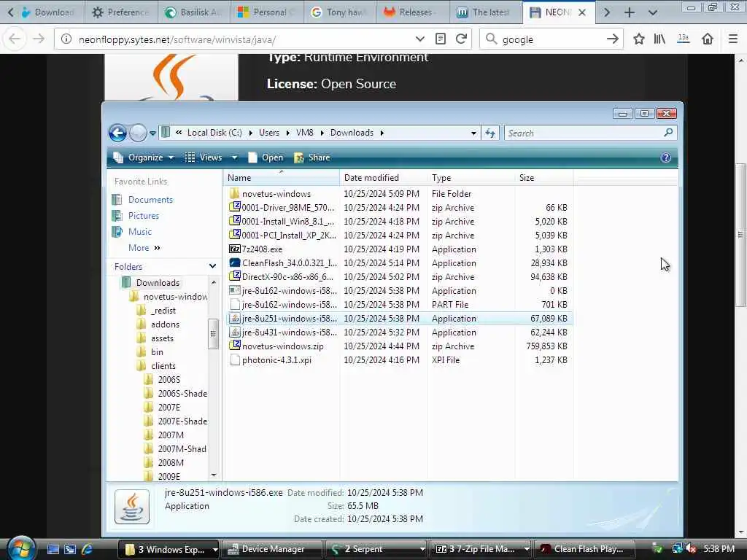Select the assets folder in the tree

coord(162,338)
